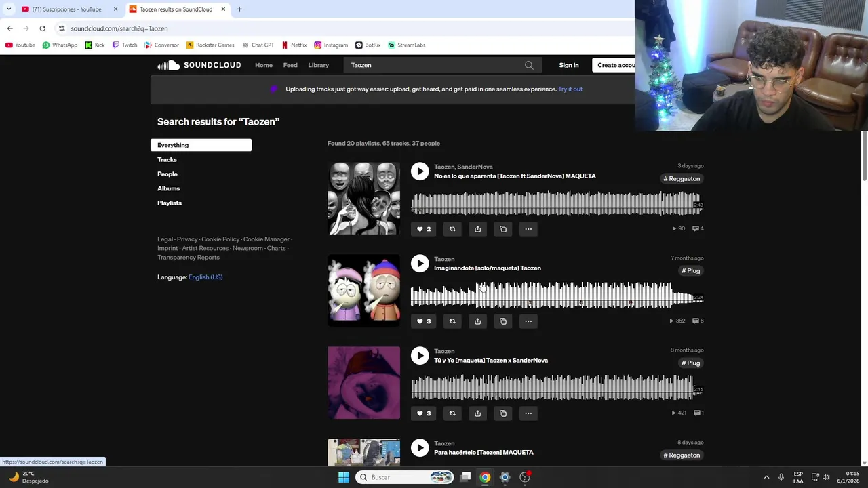Viewport: 868px width, 488px height.
Task: Click Chrome icon in taskbar
Action: pyautogui.click(x=485, y=477)
